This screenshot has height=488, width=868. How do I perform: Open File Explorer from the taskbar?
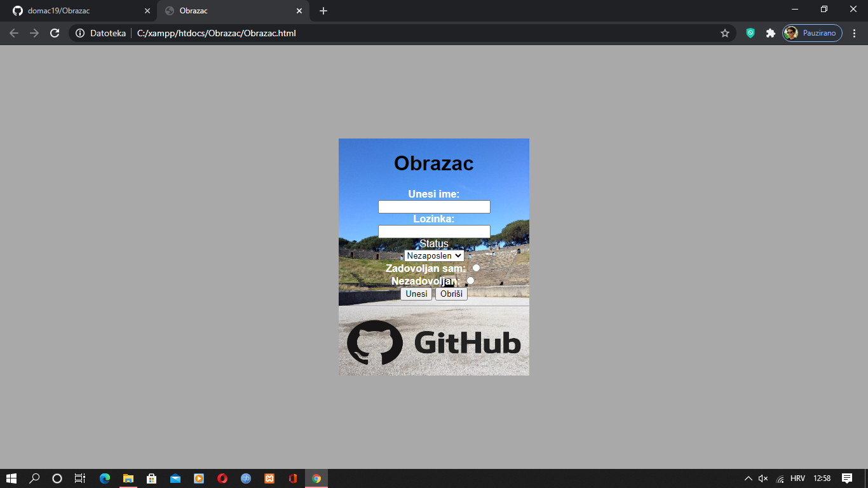tap(128, 478)
